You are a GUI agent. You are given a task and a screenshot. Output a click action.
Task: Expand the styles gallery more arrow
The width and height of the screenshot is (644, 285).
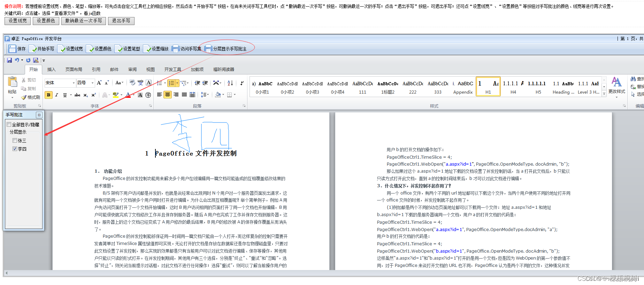[x=604, y=94]
